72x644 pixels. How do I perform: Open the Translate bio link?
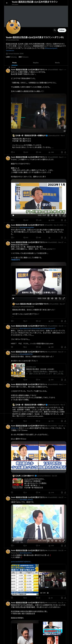click(10, 50)
